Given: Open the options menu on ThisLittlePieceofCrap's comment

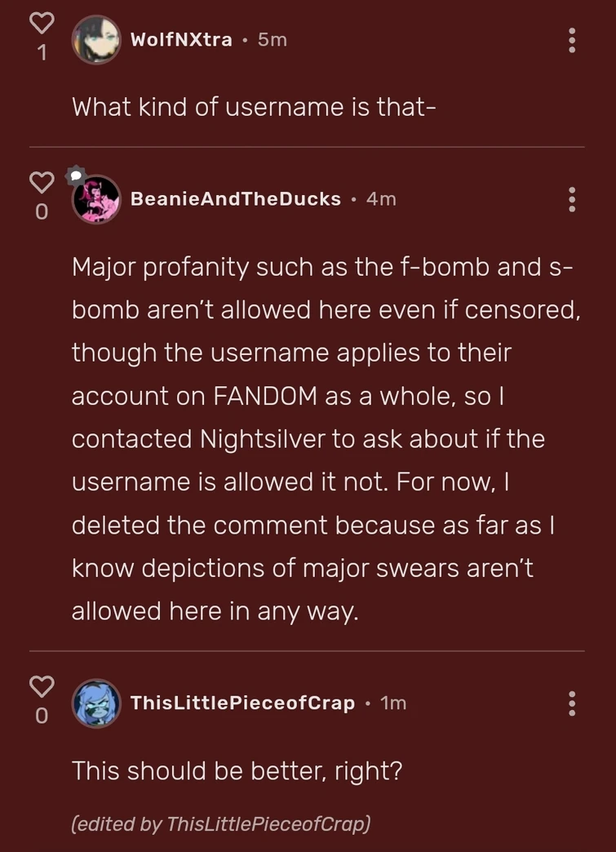Looking at the screenshot, I should click(x=572, y=703).
